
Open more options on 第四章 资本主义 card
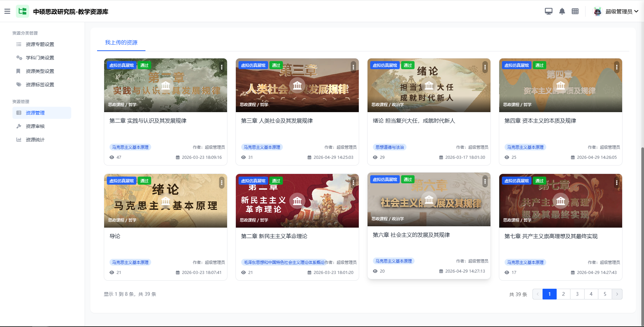pos(617,67)
